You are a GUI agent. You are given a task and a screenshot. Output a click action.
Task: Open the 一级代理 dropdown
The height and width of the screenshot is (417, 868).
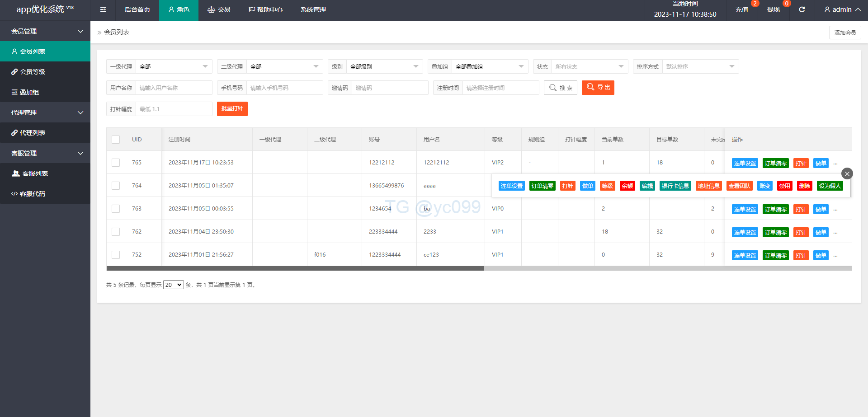click(x=174, y=67)
